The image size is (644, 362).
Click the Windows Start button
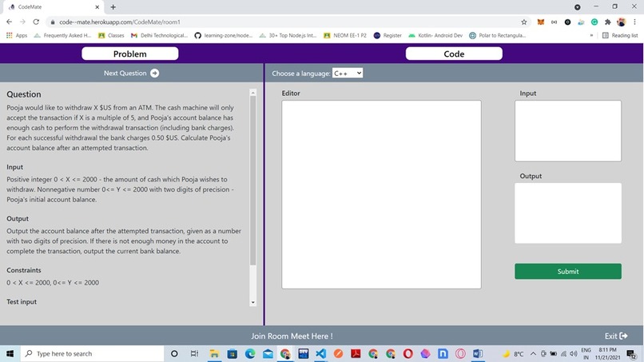click(10, 353)
